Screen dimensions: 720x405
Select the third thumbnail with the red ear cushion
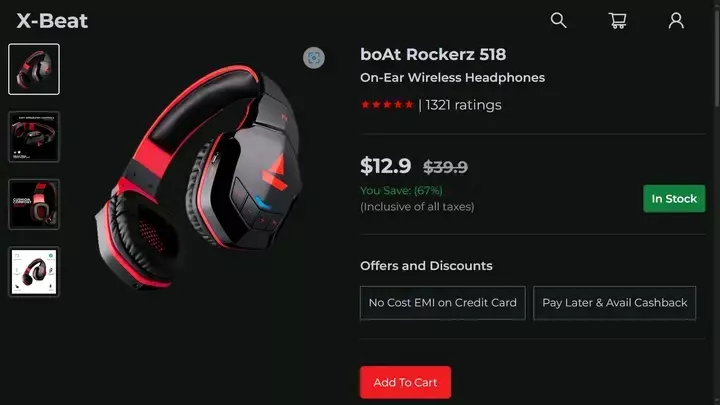coord(34,204)
